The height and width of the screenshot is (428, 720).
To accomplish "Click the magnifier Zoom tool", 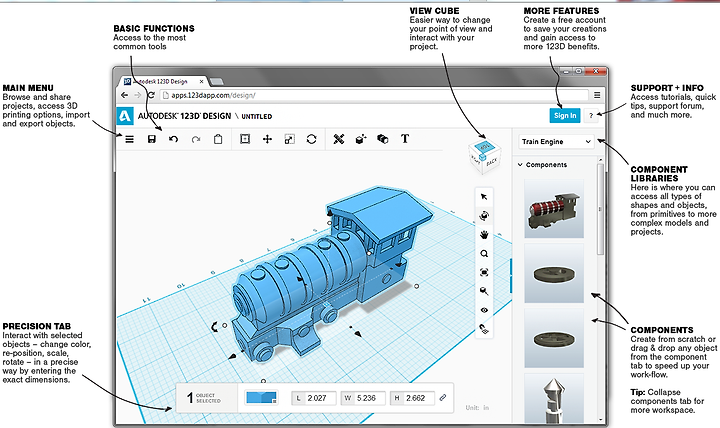I will (484, 253).
